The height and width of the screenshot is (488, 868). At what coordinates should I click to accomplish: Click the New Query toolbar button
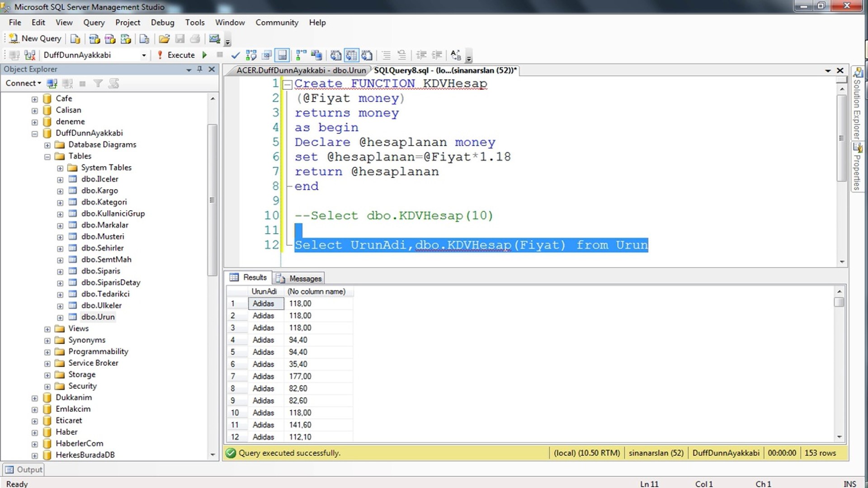coord(35,39)
